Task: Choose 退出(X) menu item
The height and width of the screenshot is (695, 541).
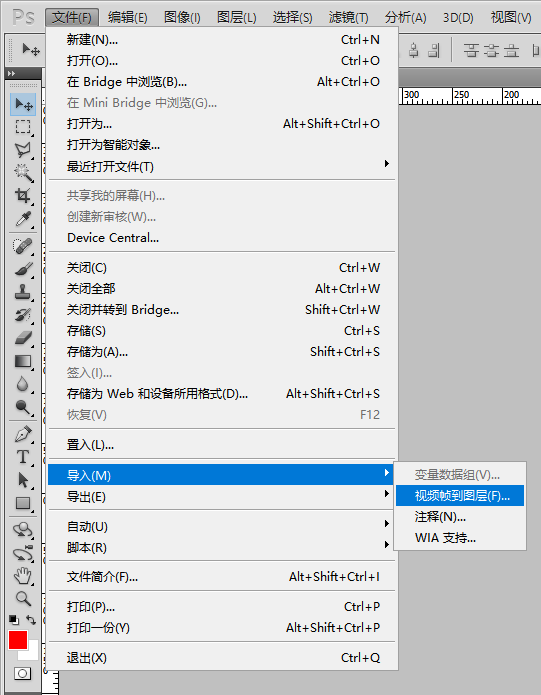Action: tap(222, 658)
